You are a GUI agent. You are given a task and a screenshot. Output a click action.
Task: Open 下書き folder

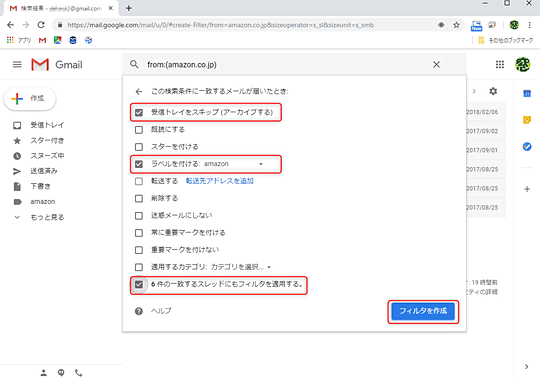coord(40,186)
